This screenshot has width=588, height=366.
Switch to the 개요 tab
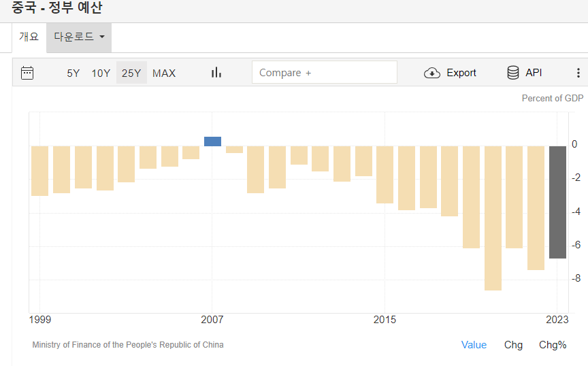click(29, 37)
